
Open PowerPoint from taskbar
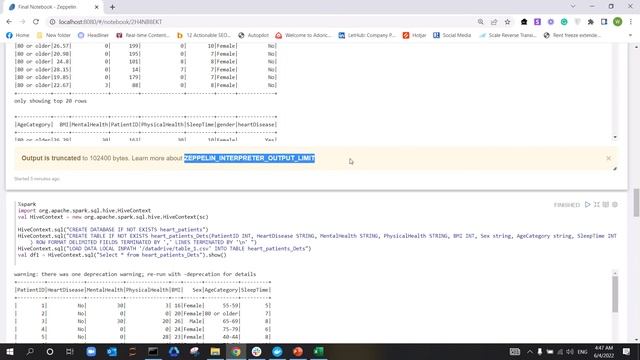[298, 351]
